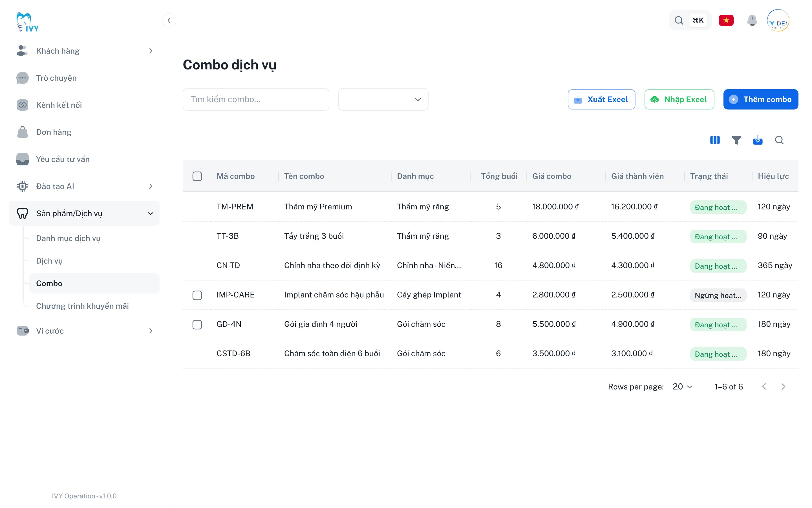
Task: Click Cấy ghép Implant category cell
Action: tap(429, 295)
